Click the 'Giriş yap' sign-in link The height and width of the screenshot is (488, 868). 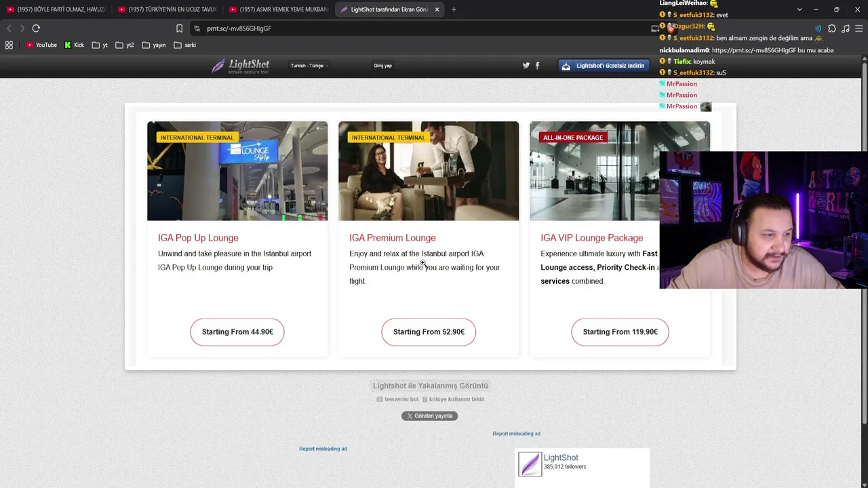(x=383, y=66)
